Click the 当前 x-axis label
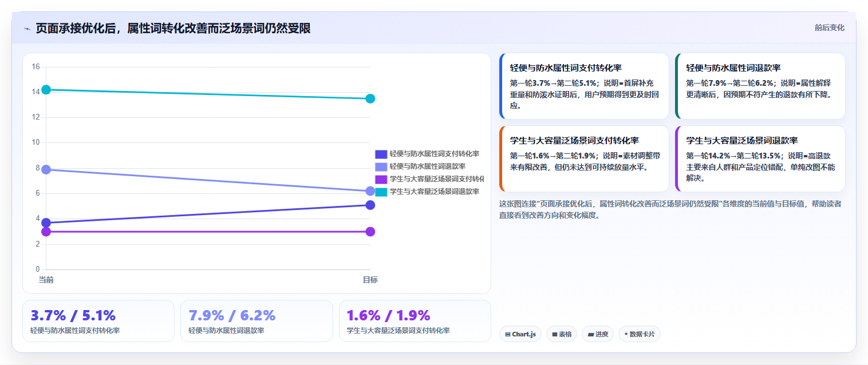The width and height of the screenshot is (868, 365). (x=46, y=280)
